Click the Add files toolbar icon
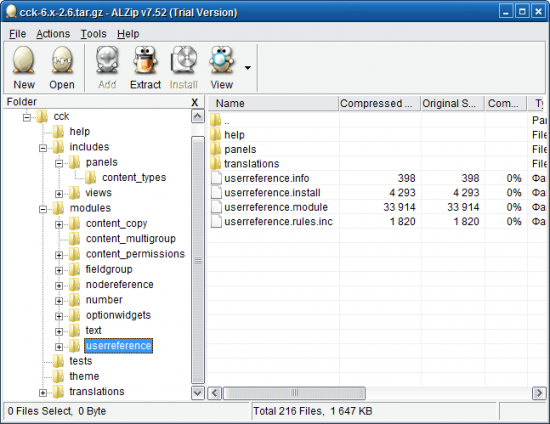Screen dimensions: 550x424 click(x=107, y=60)
